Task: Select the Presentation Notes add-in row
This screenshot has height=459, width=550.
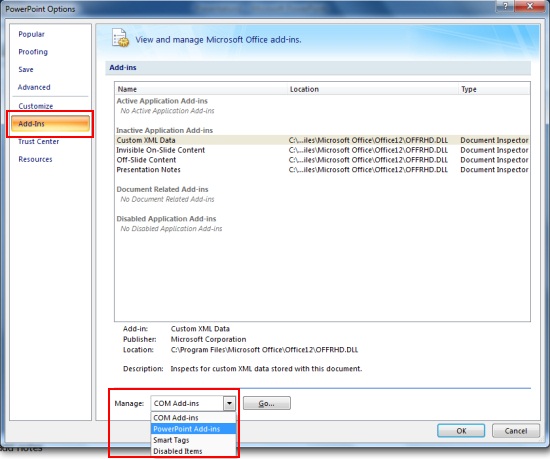Action: [x=322, y=170]
